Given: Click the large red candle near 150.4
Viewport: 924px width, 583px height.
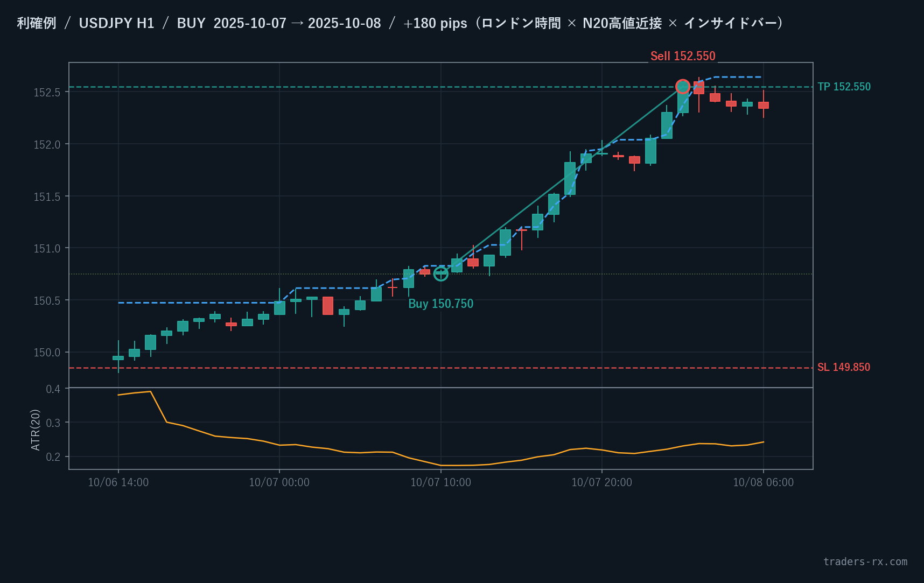Looking at the screenshot, I should coord(327,306).
